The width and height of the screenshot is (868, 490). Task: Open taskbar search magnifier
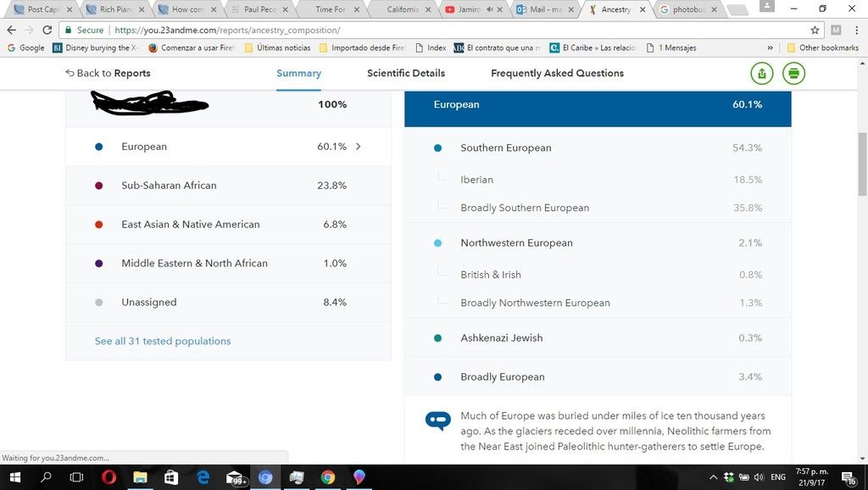pyautogui.click(x=46, y=477)
